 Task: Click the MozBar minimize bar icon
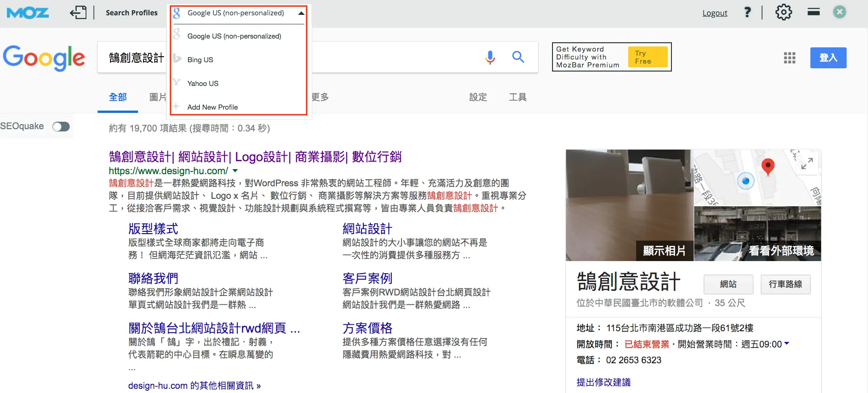(x=814, y=12)
